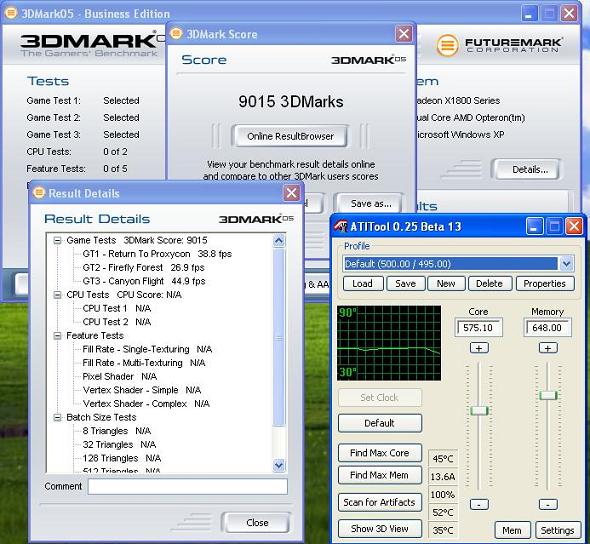Click the Core clock minus button
The height and width of the screenshot is (544, 590).
pos(479,504)
